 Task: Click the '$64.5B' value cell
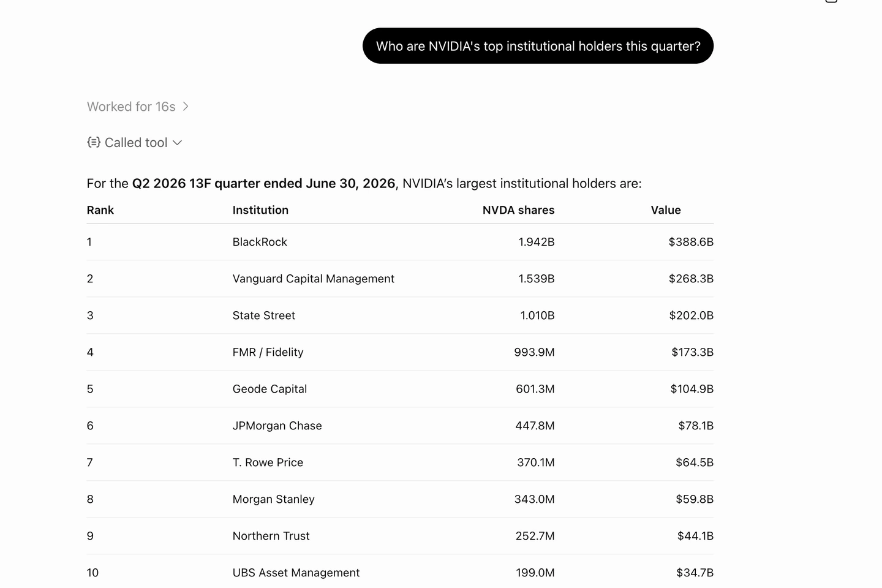click(x=695, y=462)
